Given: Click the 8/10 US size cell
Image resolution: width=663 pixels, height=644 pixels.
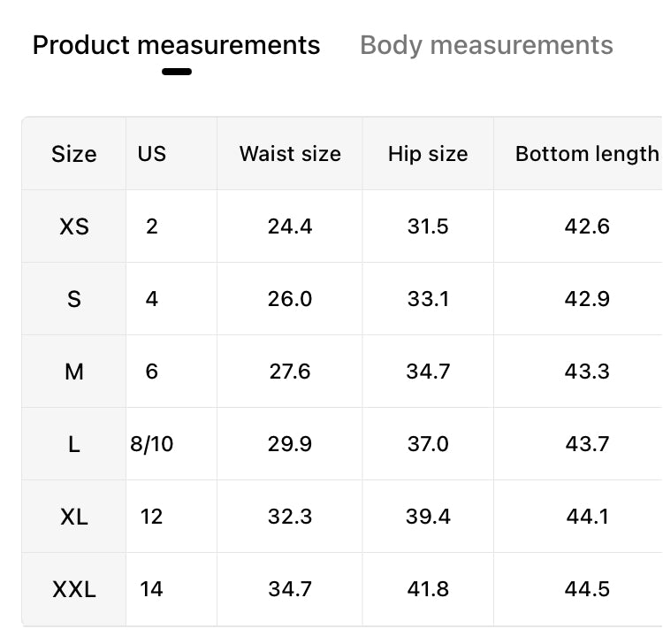Looking at the screenshot, I should click(x=152, y=444).
